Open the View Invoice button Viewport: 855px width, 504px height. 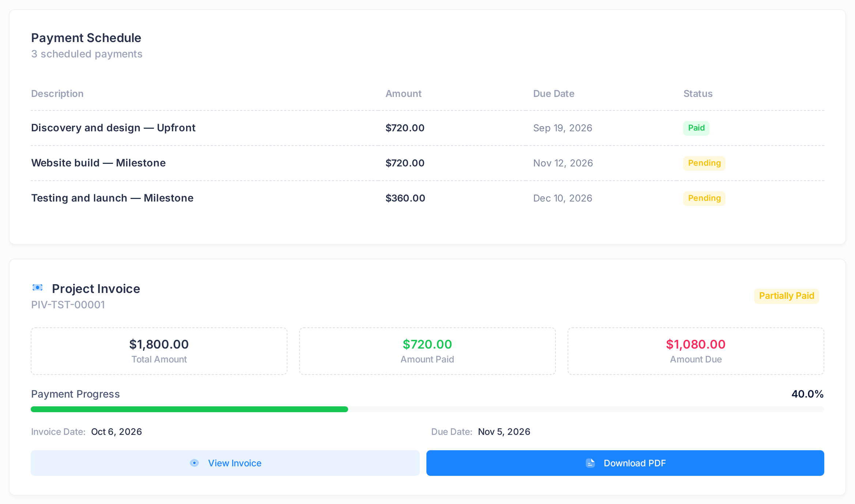225,463
